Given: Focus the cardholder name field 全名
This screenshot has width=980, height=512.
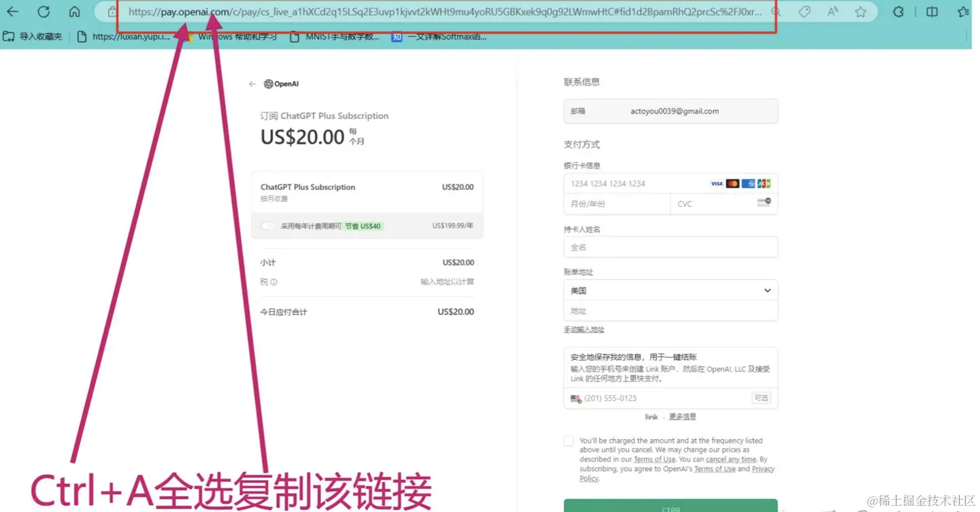Looking at the screenshot, I should [x=670, y=247].
